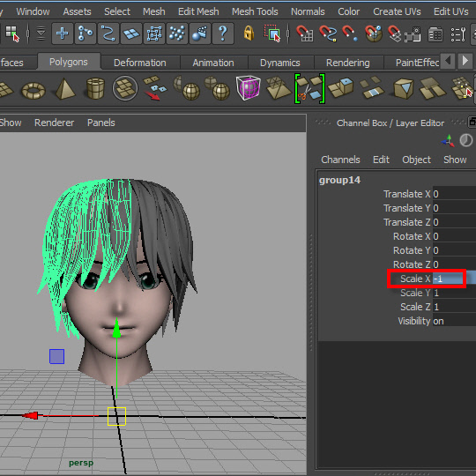Click the Visibility on value
Image resolution: width=476 pixels, height=476 pixels.
tap(454, 321)
